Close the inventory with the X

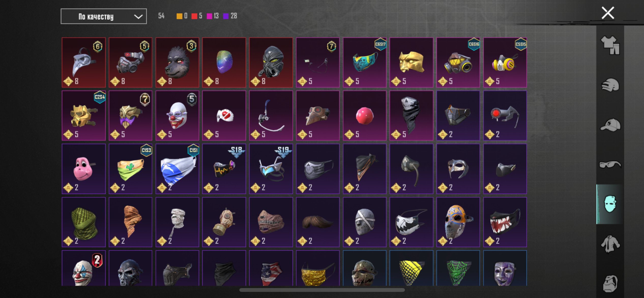(x=608, y=13)
